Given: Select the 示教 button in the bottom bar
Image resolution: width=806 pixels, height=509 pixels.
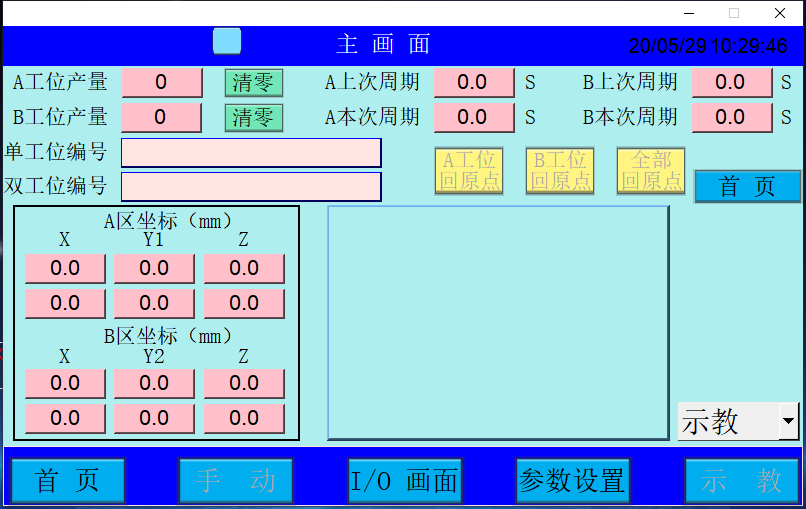Looking at the screenshot, I should (741, 481).
